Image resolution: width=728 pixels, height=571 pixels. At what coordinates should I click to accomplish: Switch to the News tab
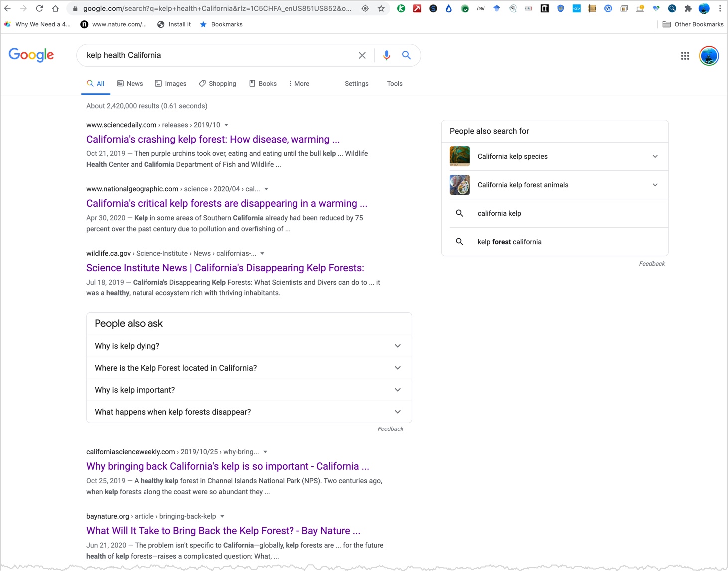[130, 84]
